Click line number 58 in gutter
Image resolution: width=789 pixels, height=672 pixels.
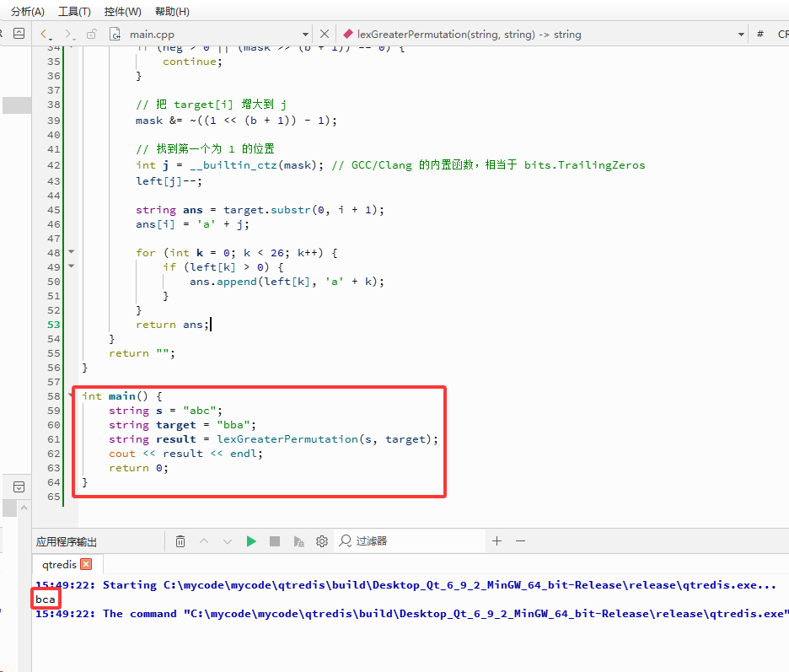54,396
